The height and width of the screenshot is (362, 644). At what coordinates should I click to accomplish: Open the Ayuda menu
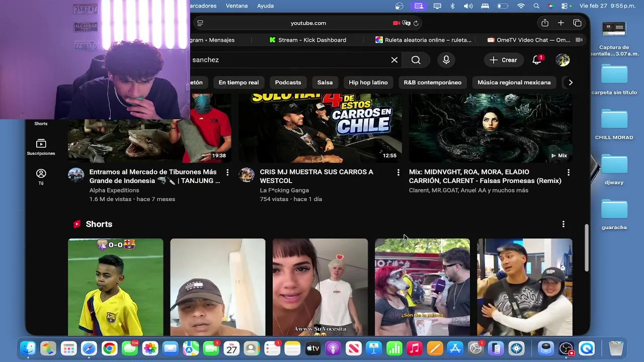265,6
